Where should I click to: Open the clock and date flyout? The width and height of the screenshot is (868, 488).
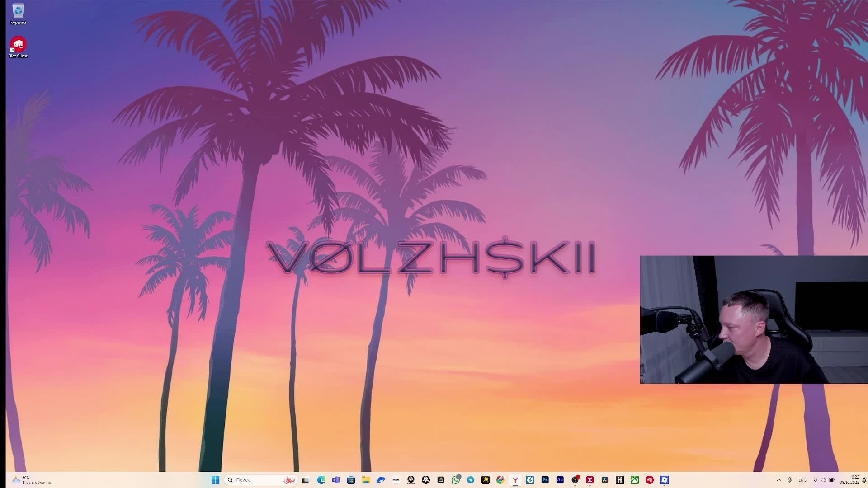pyautogui.click(x=849, y=480)
